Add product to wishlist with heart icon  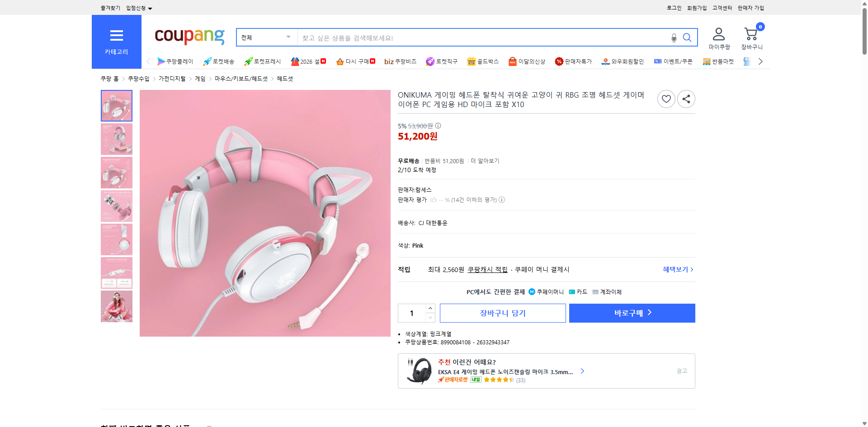point(666,99)
